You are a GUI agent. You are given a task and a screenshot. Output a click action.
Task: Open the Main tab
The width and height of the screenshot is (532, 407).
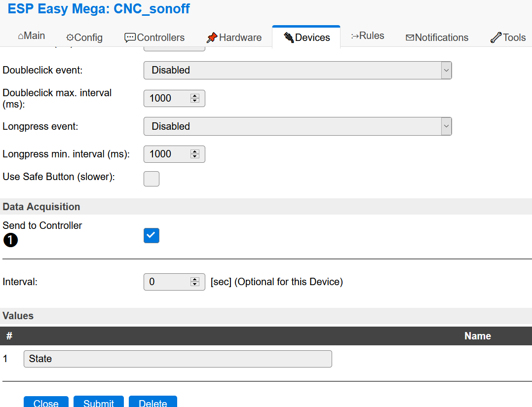[31, 36]
